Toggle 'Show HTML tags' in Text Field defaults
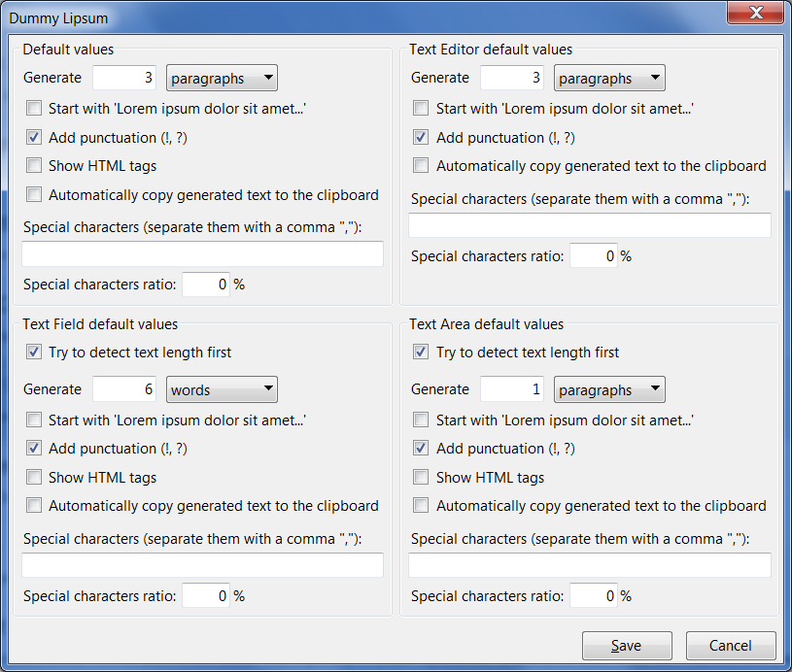The width and height of the screenshot is (792, 672). click(35, 478)
